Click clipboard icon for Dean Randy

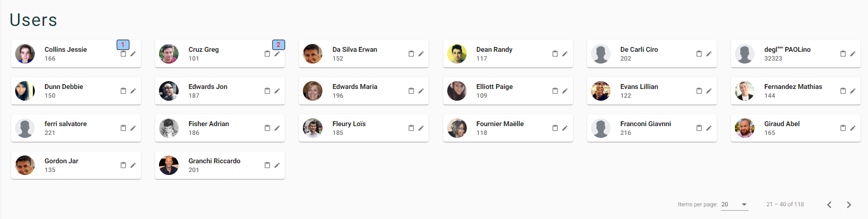click(555, 54)
